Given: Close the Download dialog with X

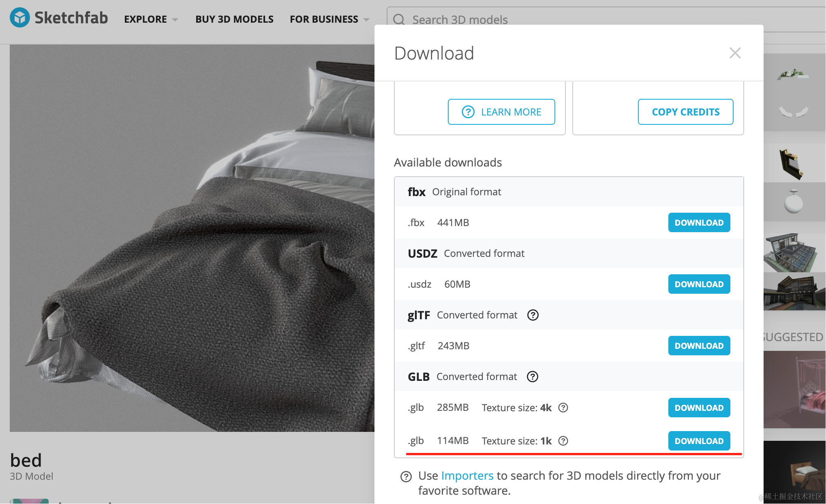Looking at the screenshot, I should tap(735, 53).
